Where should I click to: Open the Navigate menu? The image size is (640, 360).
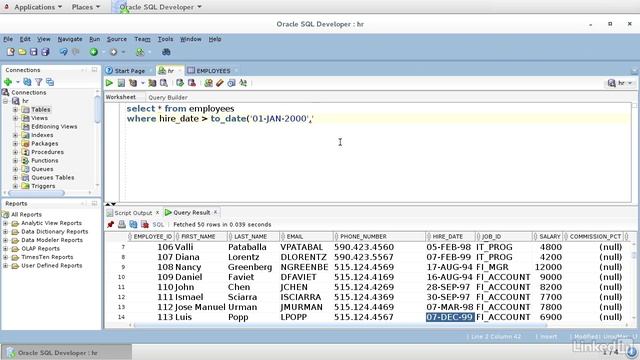pos(70,39)
